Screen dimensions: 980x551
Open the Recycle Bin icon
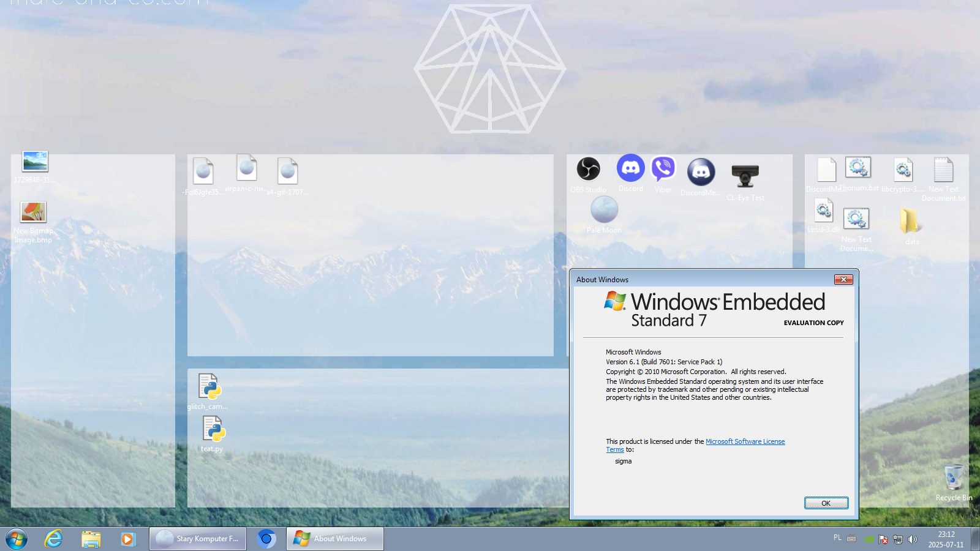tap(953, 478)
